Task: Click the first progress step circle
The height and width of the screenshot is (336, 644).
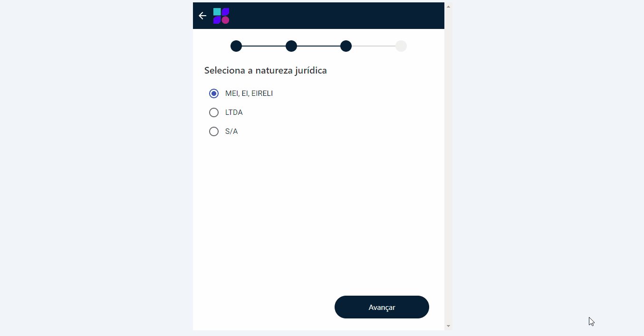Action: coord(236,46)
